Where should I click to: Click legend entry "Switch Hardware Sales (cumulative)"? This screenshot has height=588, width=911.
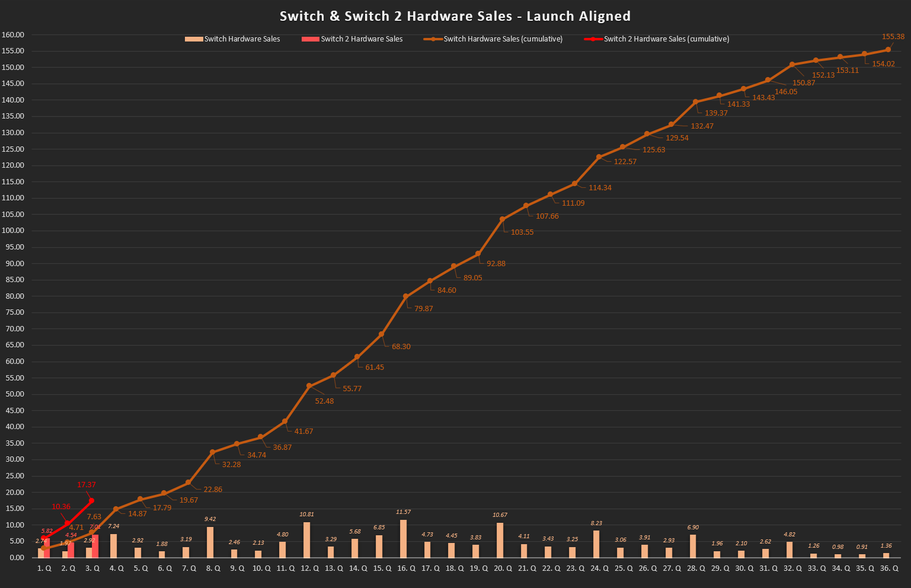(493, 39)
